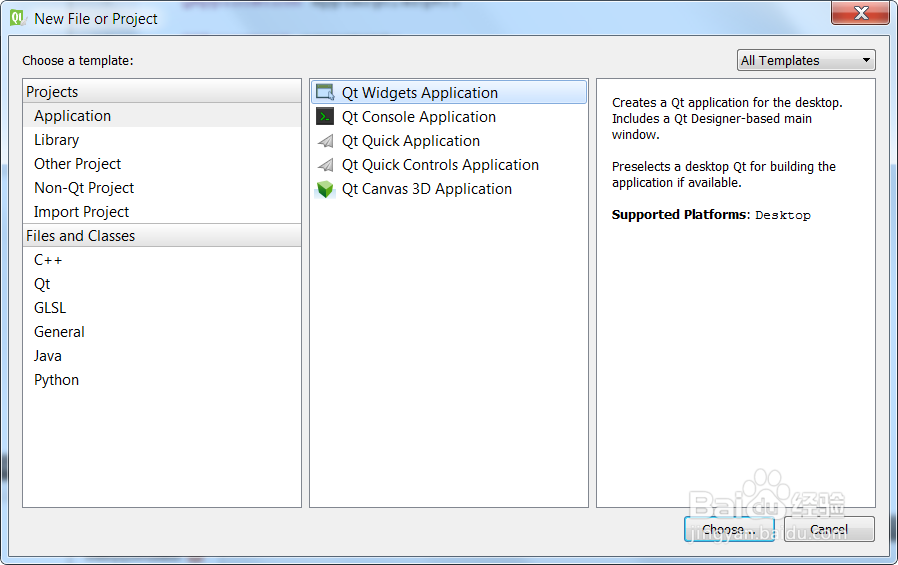This screenshot has width=898, height=565.
Task: Click the Qt Creator logo in title bar
Action: point(18,18)
